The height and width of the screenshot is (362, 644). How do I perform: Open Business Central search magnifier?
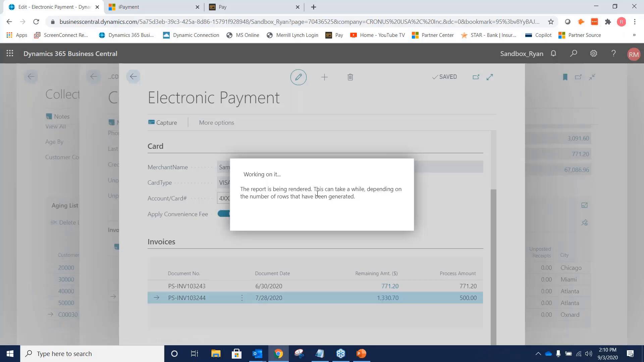pyautogui.click(x=574, y=53)
